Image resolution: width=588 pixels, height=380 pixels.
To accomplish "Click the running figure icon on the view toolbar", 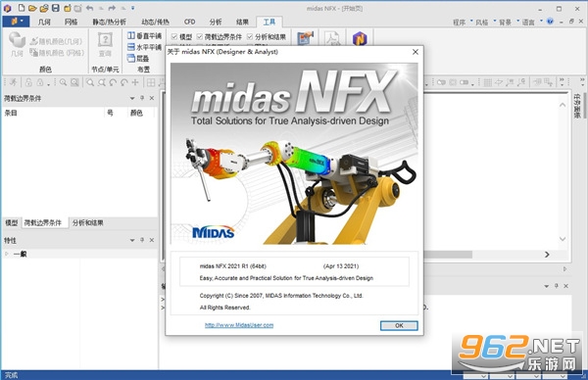I will 13,82.
